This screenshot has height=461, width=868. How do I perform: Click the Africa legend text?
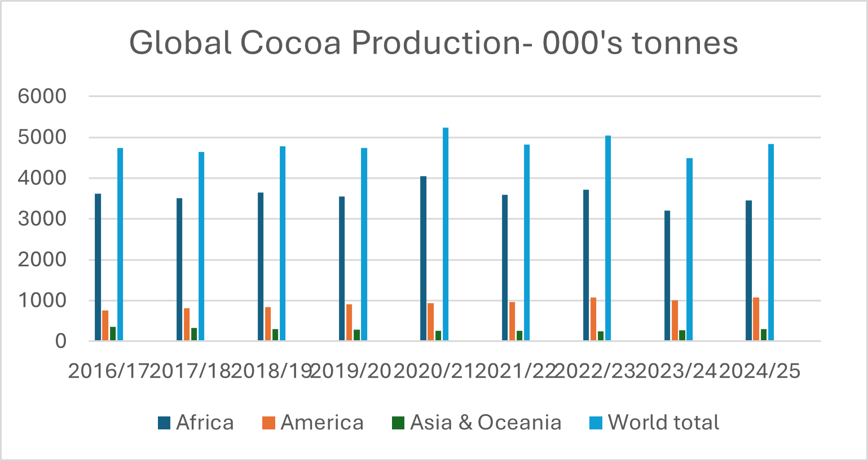click(x=206, y=422)
